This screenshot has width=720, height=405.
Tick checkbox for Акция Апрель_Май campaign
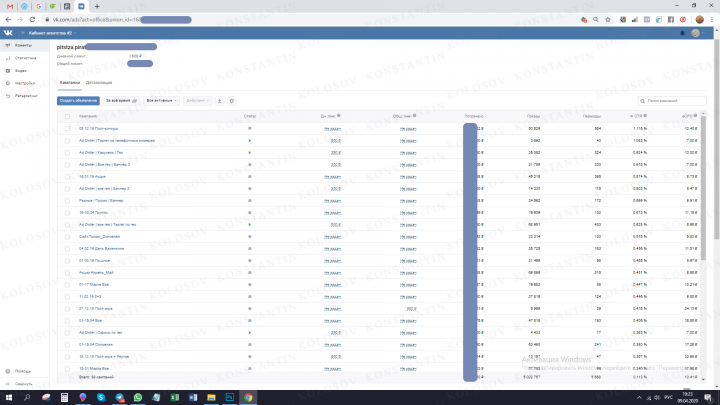(67, 273)
